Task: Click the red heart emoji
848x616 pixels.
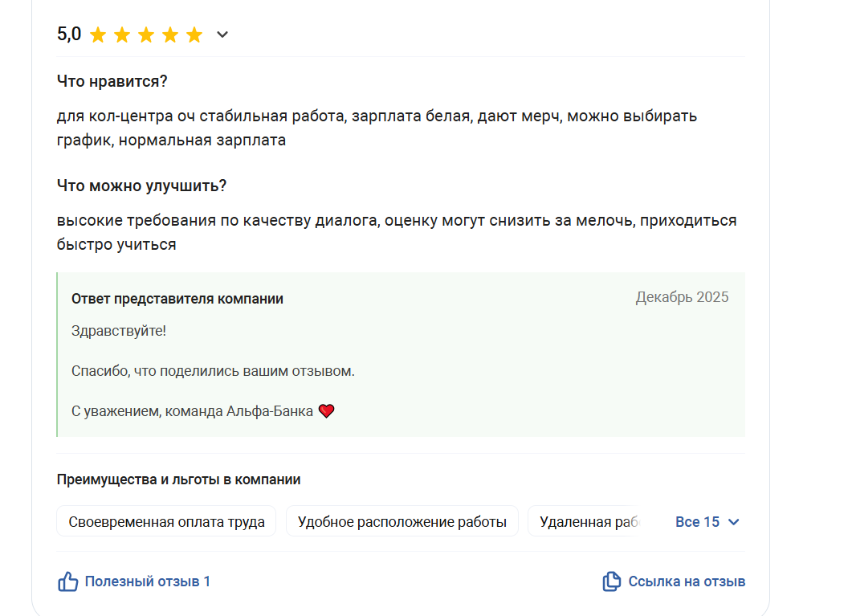Action: click(326, 411)
